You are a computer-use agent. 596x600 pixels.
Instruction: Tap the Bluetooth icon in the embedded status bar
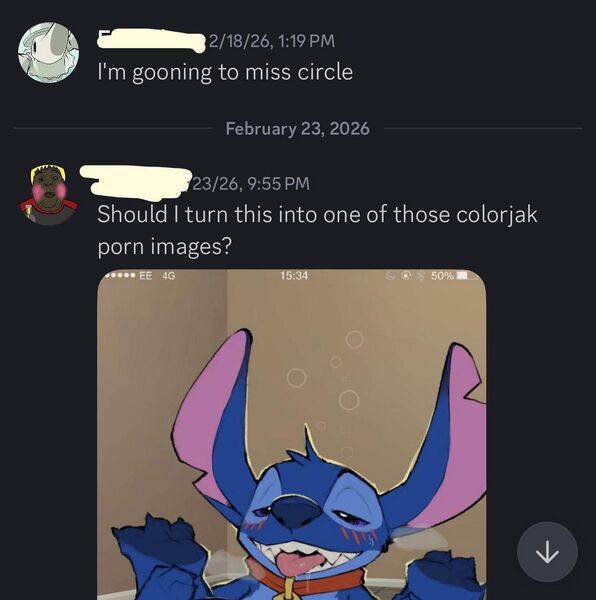tap(421, 276)
